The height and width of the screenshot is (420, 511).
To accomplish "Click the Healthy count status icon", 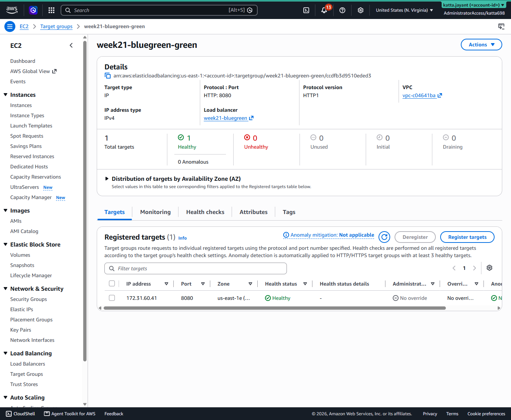I will click(181, 137).
